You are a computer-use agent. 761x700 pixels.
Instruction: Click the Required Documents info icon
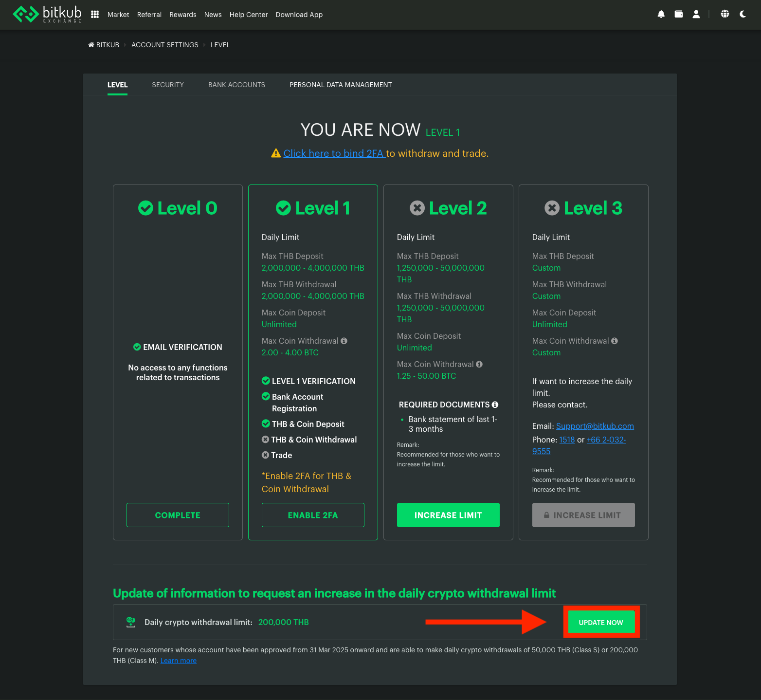(495, 405)
